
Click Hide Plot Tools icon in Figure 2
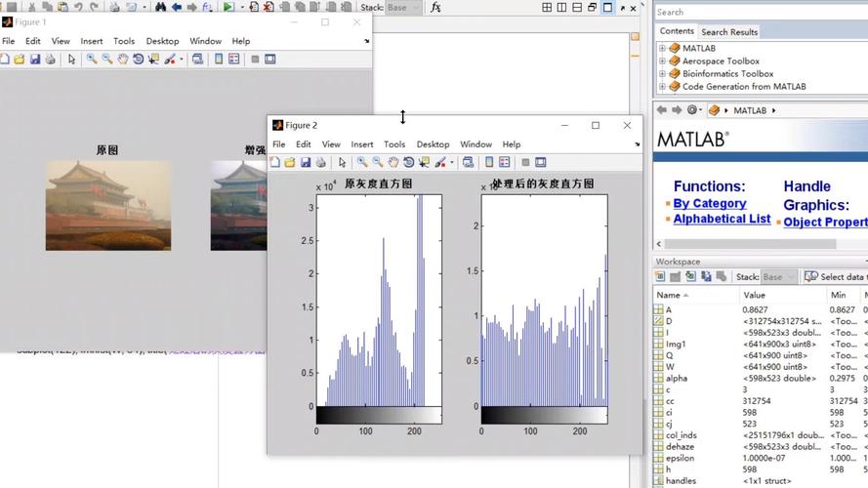525,162
